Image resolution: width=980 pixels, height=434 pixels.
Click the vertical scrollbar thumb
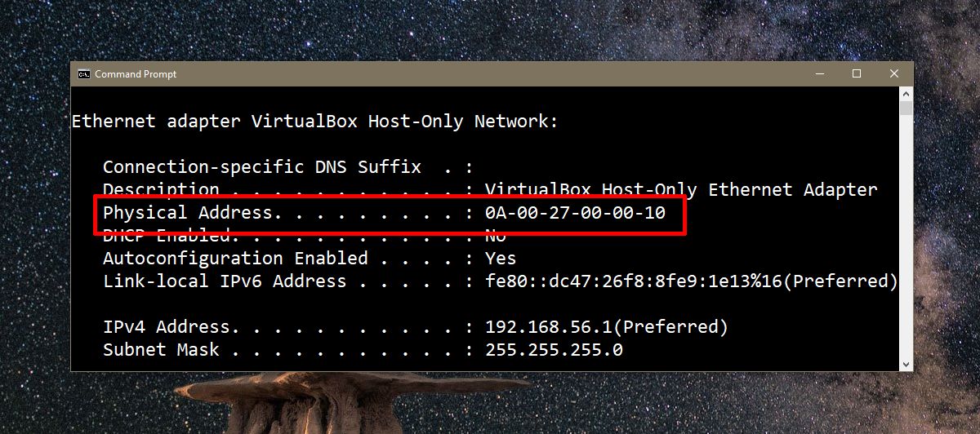pos(906,108)
